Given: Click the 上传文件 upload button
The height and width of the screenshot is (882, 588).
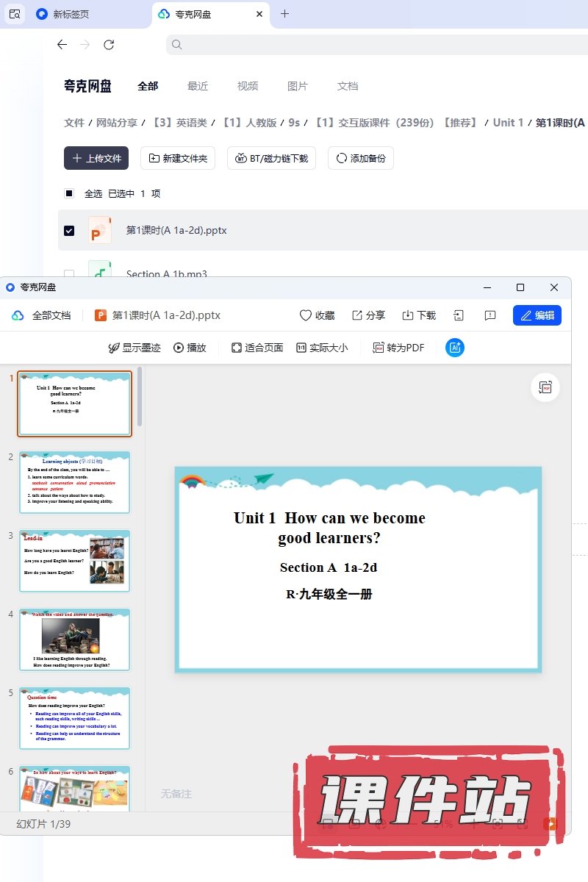Looking at the screenshot, I should point(96,158).
